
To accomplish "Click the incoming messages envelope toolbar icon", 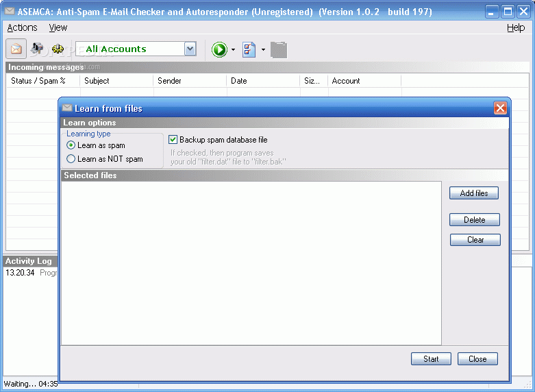I will tap(16, 49).
